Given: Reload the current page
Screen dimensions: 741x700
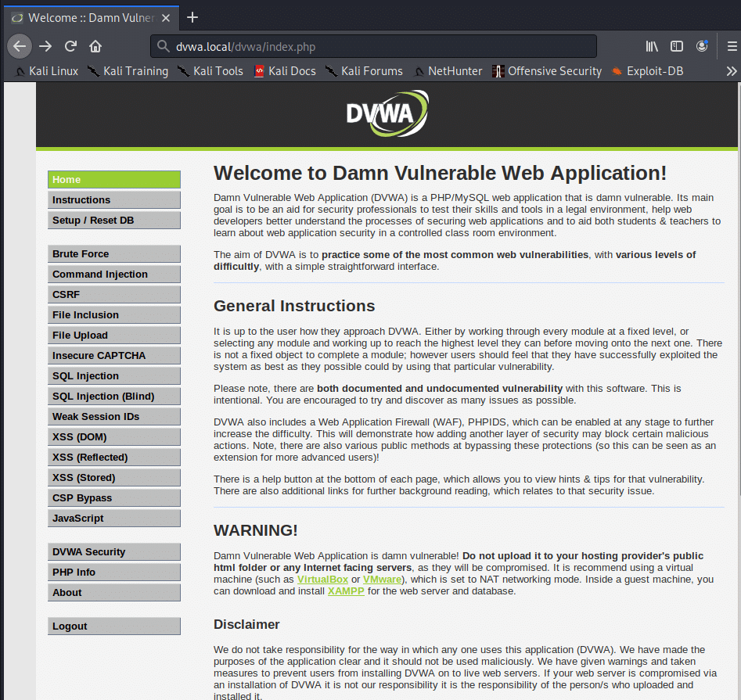Looking at the screenshot, I should tap(70, 46).
